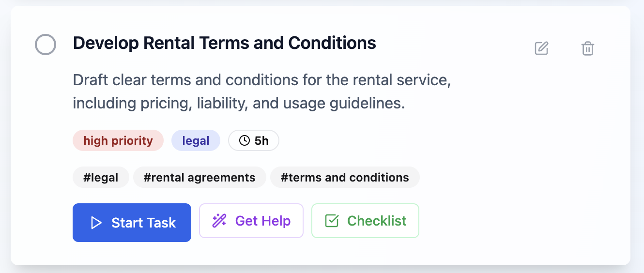Click description line mentioning pricing and liability
Screen dimensions: 644x273
(239, 103)
